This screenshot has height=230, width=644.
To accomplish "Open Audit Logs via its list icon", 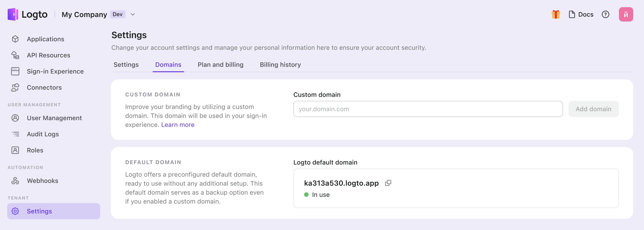I will coord(15,134).
